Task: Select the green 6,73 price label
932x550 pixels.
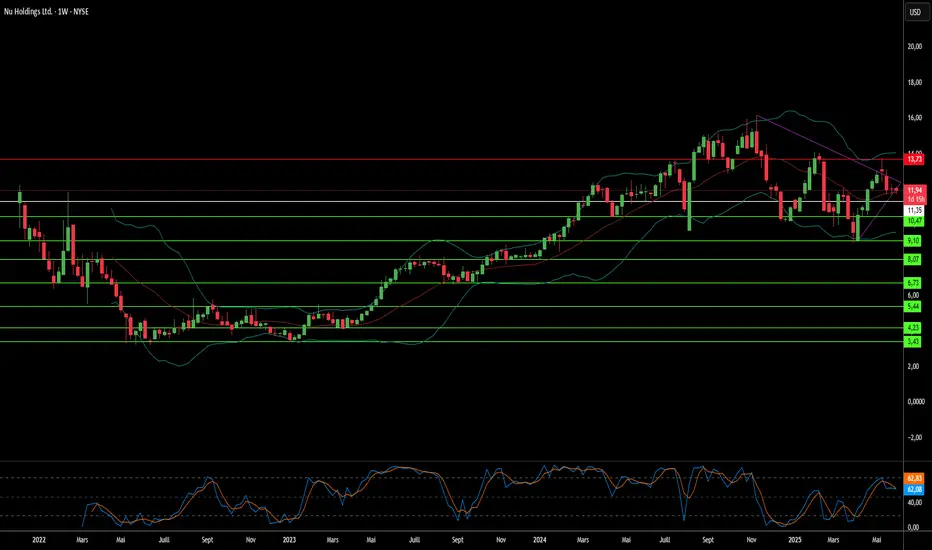Action: [913, 283]
